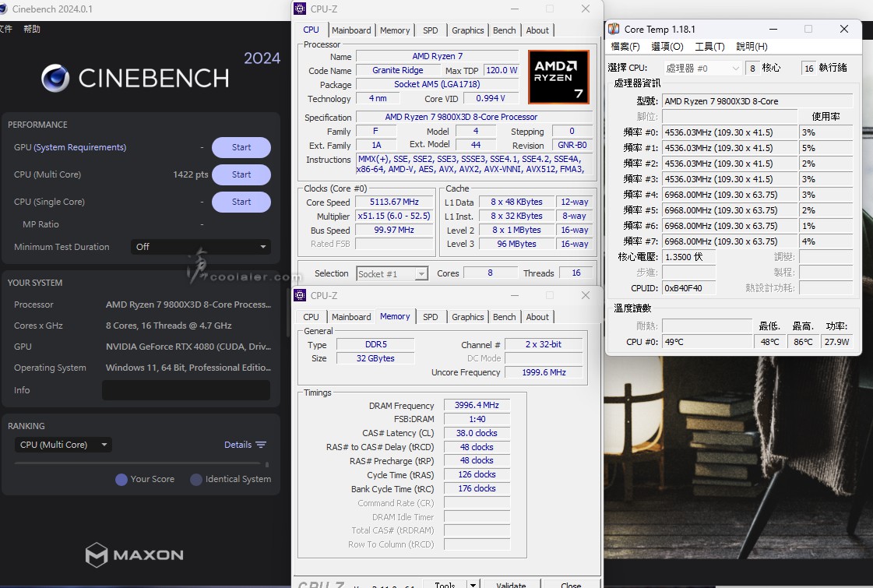Click the Bus Speed 99.97 MHz value
873x588 pixels.
coord(394,230)
